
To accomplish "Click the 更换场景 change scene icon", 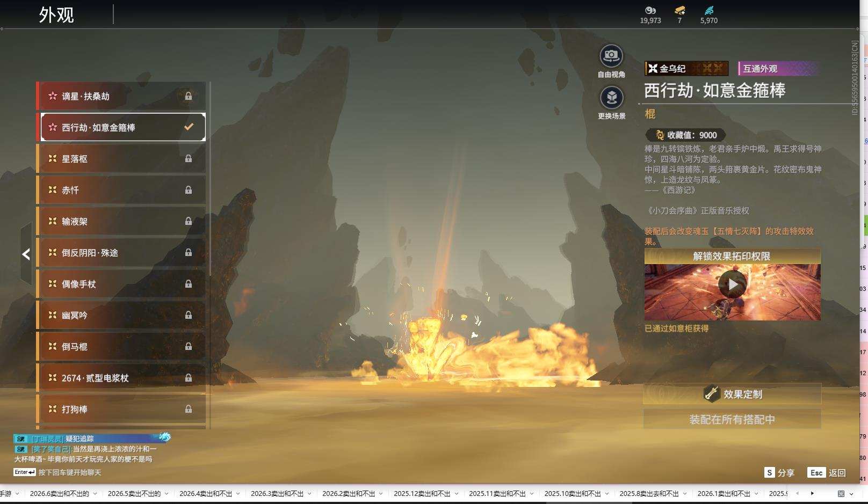I will [611, 98].
